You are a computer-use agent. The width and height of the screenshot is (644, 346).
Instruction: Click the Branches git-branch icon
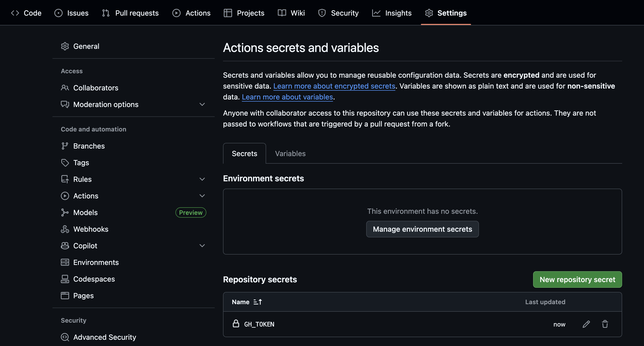pyautogui.click(x=65, y=146)
